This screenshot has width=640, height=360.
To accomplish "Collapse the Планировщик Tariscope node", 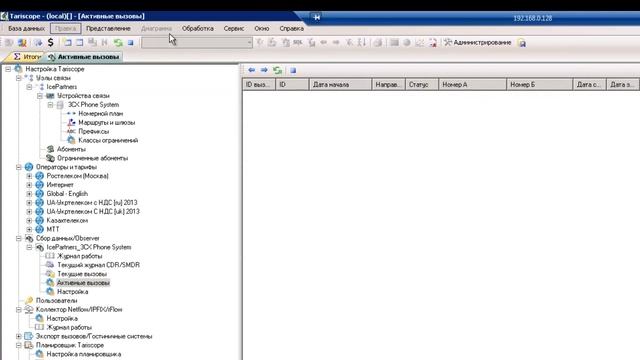I will 19,345.
